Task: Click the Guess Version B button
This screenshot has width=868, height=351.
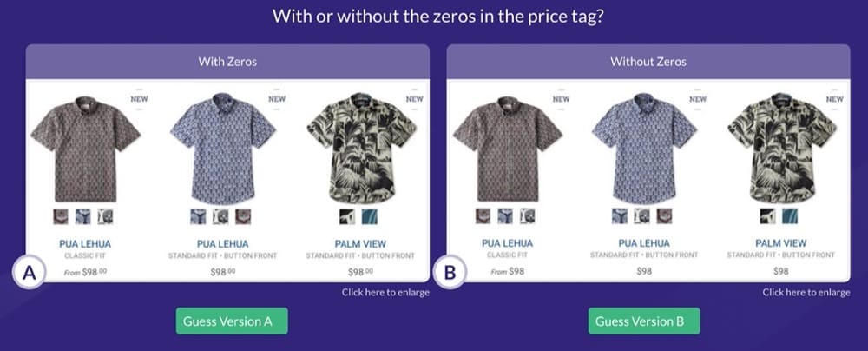Action: 644,321
